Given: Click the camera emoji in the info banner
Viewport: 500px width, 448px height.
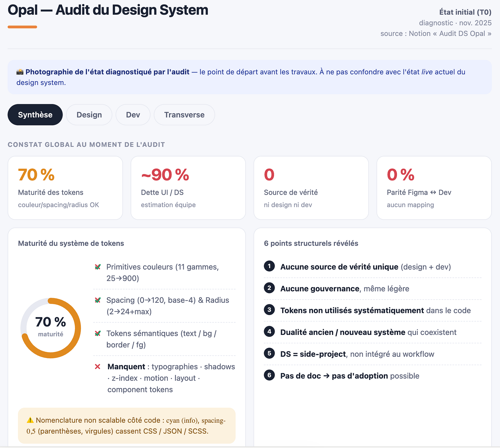Looking at the screenshot, I should click(20, 72).
